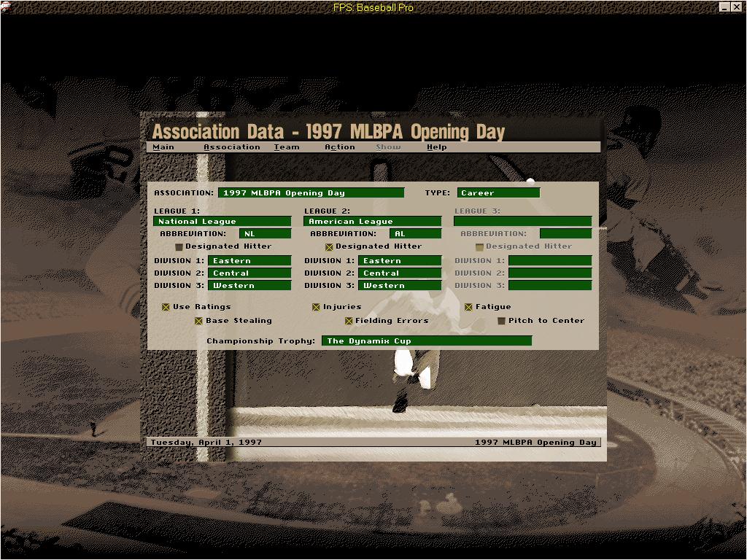Uncheck the Base Stealing checkbox

pyautogui.click(x=198, y=321)
